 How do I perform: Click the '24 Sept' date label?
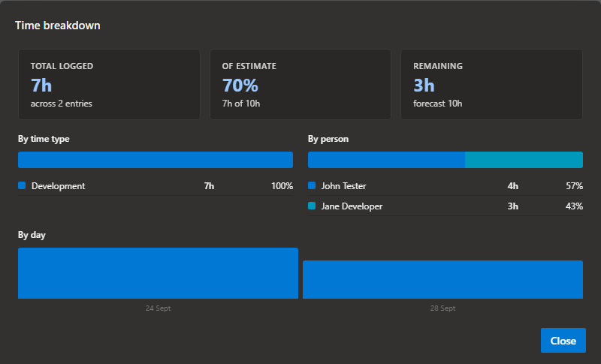(x=158, y=308)
